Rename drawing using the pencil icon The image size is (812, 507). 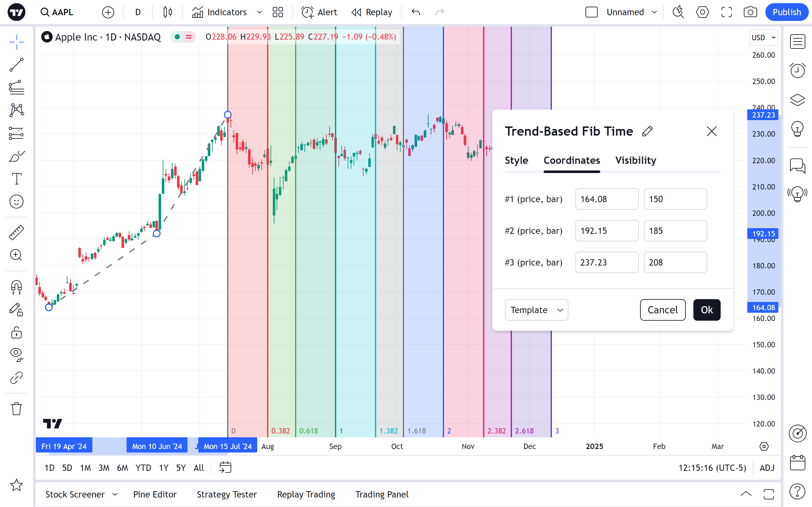[x=647, y=131]
